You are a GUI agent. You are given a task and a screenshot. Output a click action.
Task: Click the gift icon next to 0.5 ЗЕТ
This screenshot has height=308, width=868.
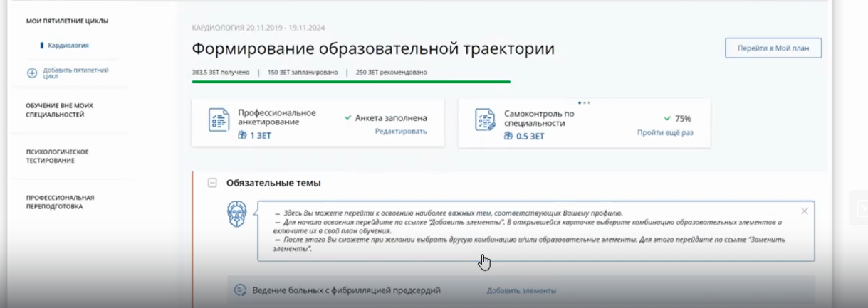point(508,136)
